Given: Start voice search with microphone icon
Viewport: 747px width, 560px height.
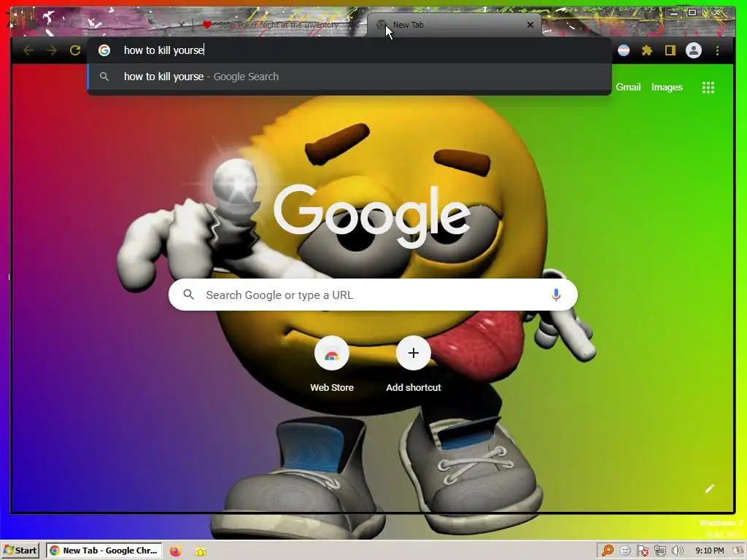Looking at the screenshot, I should click(555, 295).
